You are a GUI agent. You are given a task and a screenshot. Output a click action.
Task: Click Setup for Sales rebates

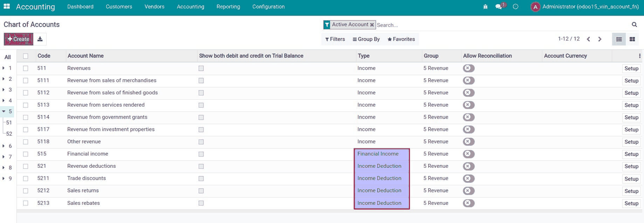click(x=632, y=203)
